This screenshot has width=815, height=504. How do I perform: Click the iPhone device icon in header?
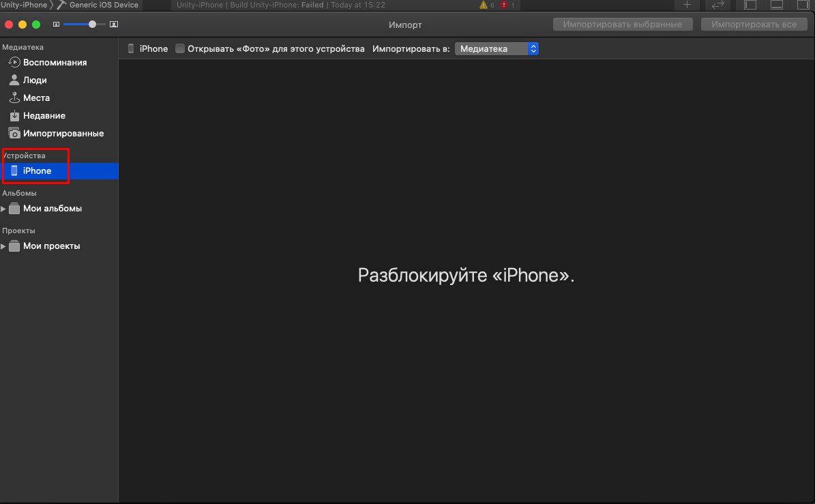tap(131, 49)
